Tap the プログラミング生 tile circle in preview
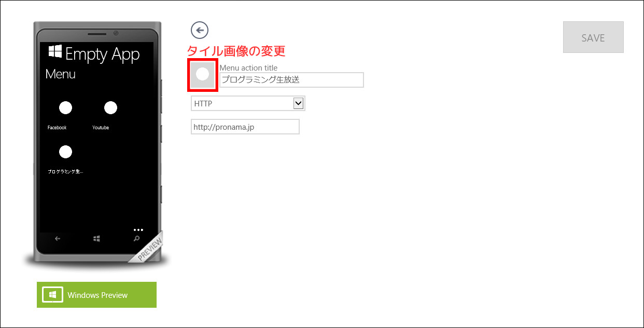 click(x=65, y=152)
